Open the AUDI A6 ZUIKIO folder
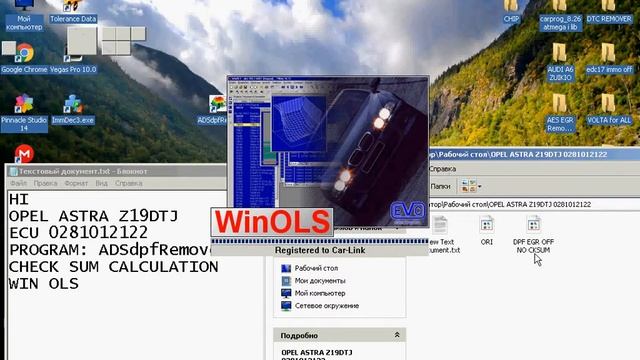 (560, 62)
